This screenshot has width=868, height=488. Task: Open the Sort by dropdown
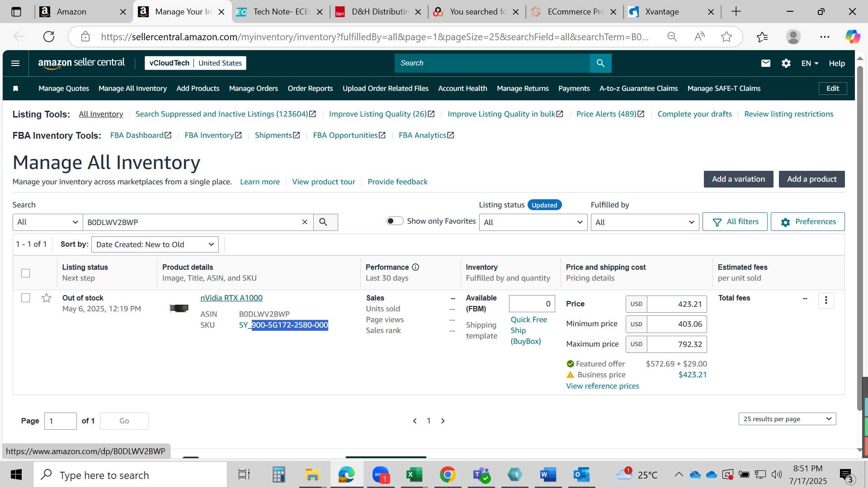[155, 244]
